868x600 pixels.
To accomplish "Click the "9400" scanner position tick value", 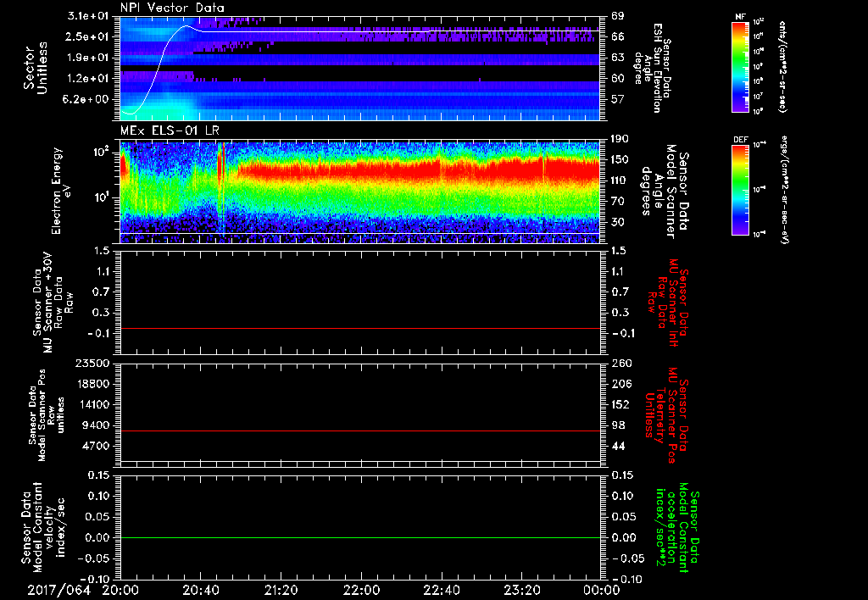I will (97, 425).
